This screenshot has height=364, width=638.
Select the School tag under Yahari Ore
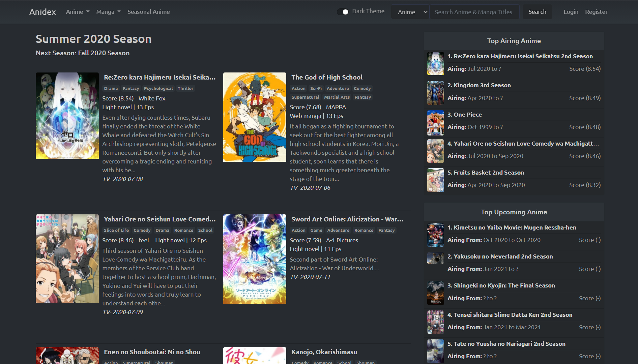pos(205,230)
